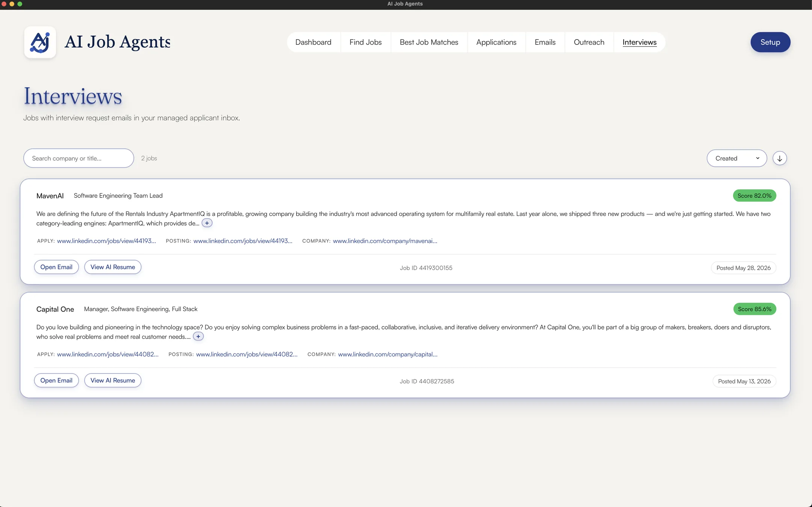Click the green window zoom button
812x507 pixels.
(20, 4)
